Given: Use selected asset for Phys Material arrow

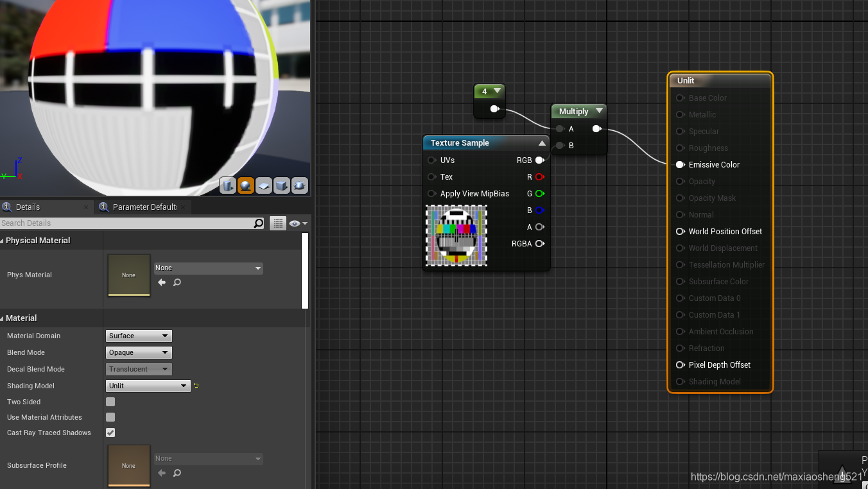Looking at the screenshot, I should [162, 282].
